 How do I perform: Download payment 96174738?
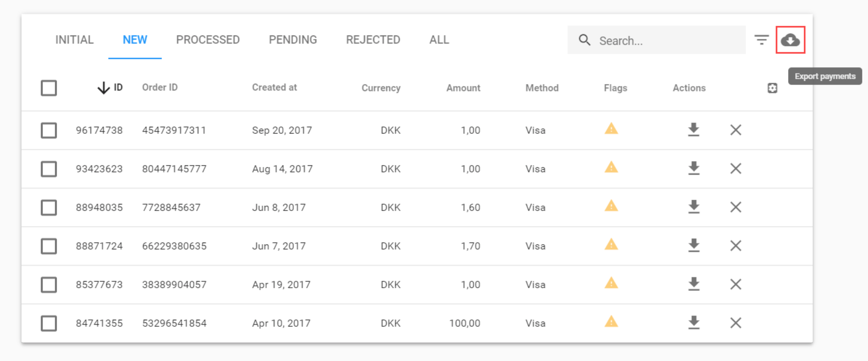694,130
